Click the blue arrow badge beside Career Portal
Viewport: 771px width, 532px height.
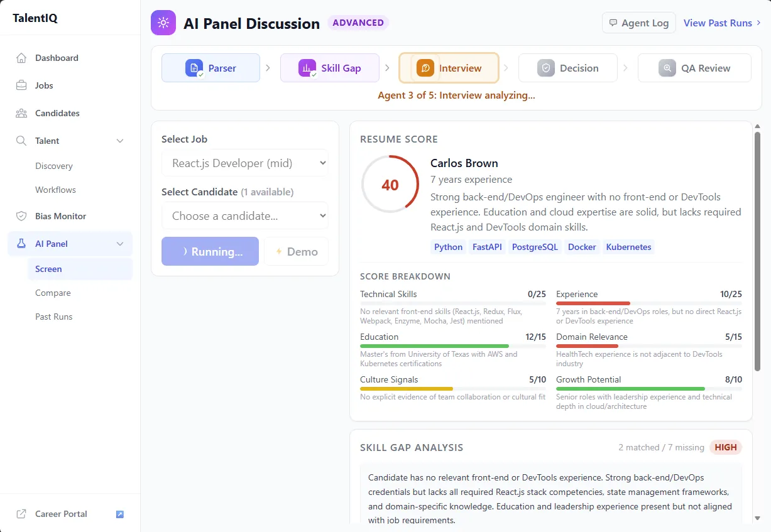pos(120,514)
